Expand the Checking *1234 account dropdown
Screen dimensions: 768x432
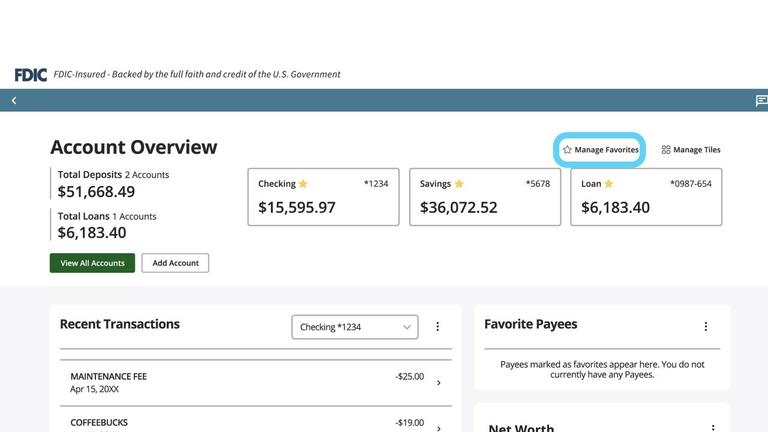(x=355, y=327)
